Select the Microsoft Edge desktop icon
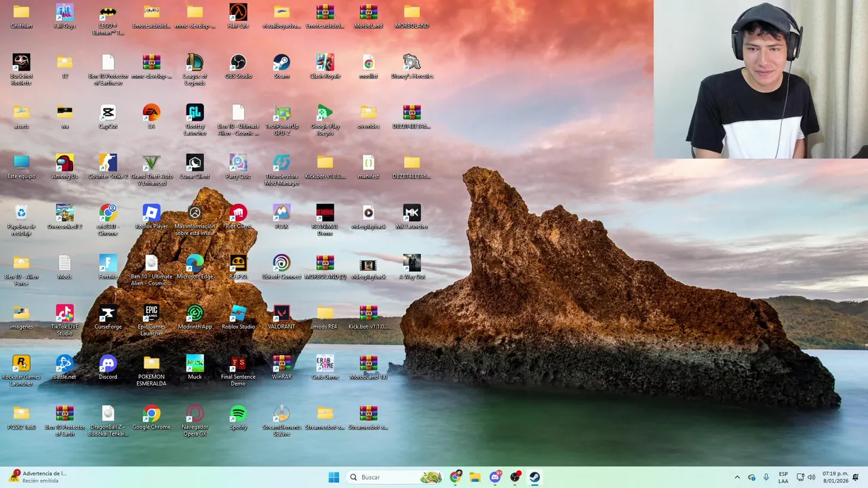This screenshot has width=868, height=488. (195, 268)
